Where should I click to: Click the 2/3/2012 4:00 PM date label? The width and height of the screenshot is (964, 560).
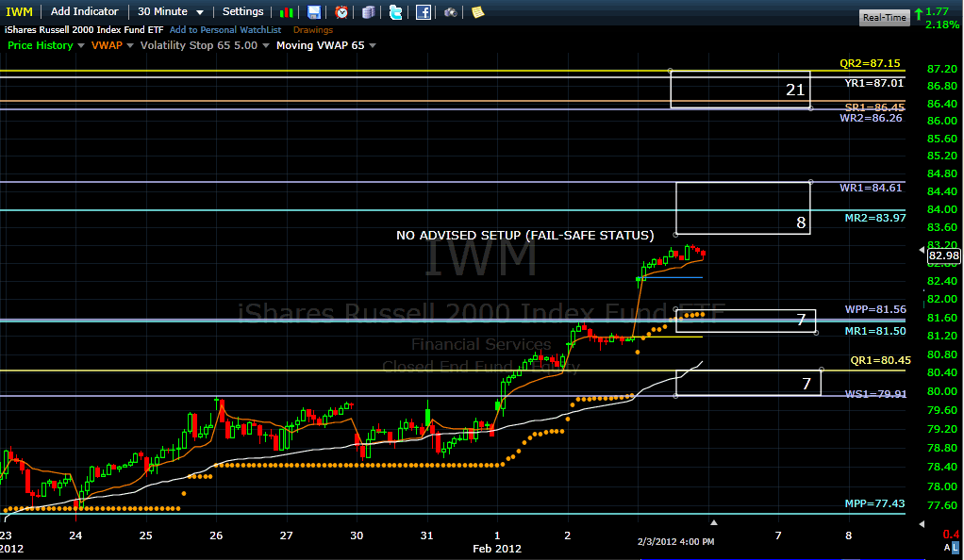coord(675,541)
